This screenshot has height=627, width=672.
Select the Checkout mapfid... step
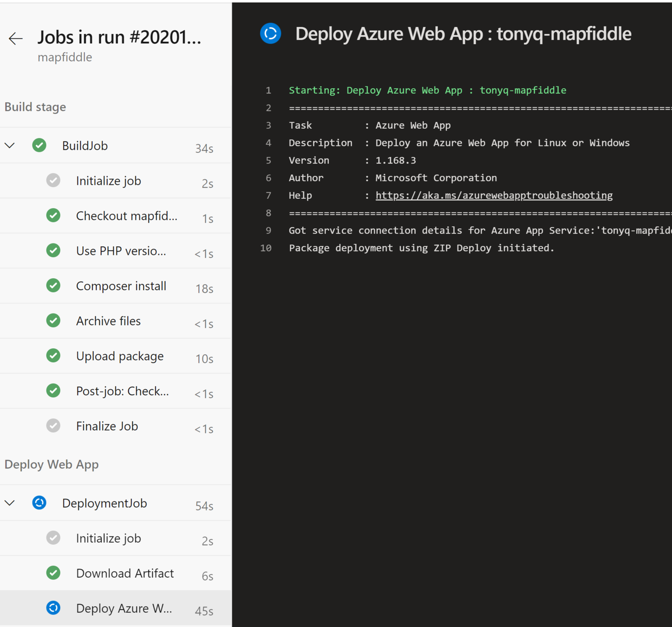(x=116, y=216)
